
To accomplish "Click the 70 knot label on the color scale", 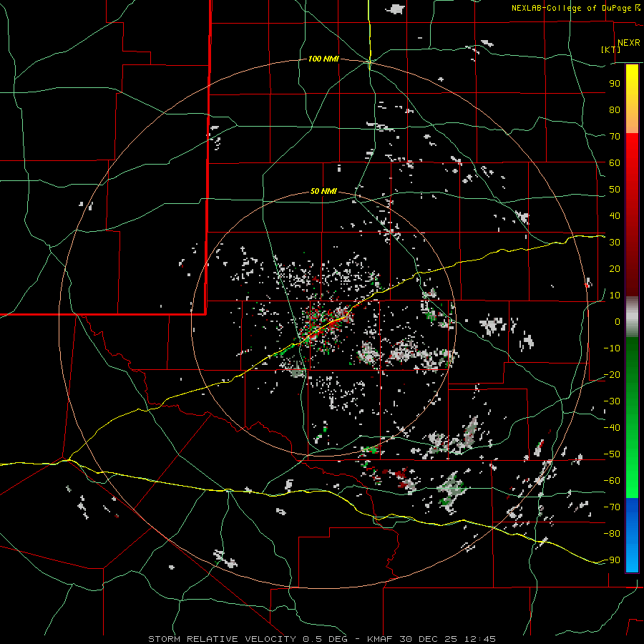I will pyautogui.click(x=615, y=137).
